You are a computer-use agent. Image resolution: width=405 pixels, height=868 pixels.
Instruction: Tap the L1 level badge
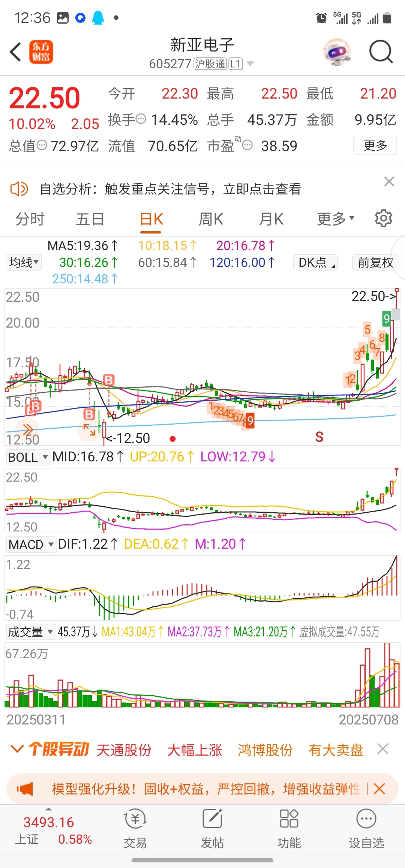(235, 64)
